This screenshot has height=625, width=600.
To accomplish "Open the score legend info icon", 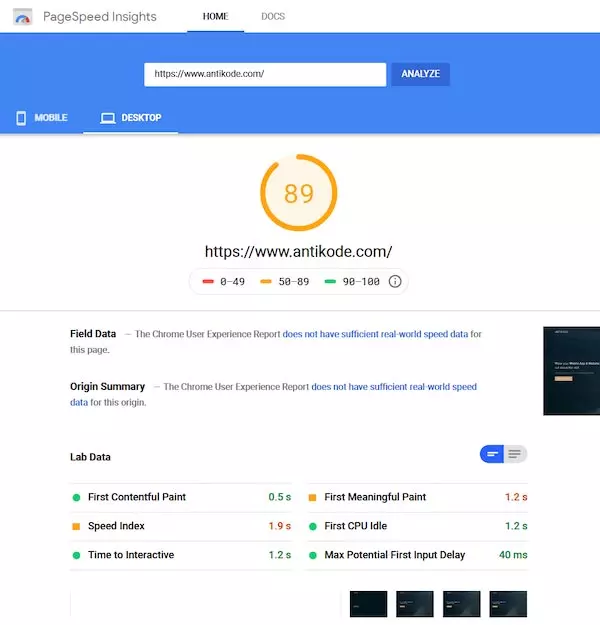I will coord(395,281).
